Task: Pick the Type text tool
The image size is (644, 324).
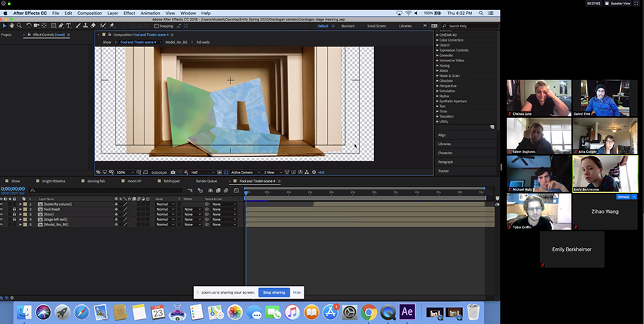Action: tap(68, 26)
